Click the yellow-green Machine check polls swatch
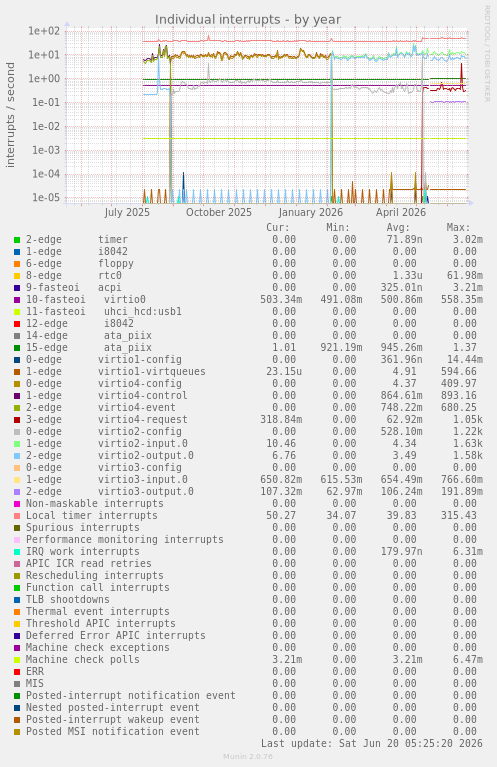This screenshot has height=767, width=497. pos(17,660)
